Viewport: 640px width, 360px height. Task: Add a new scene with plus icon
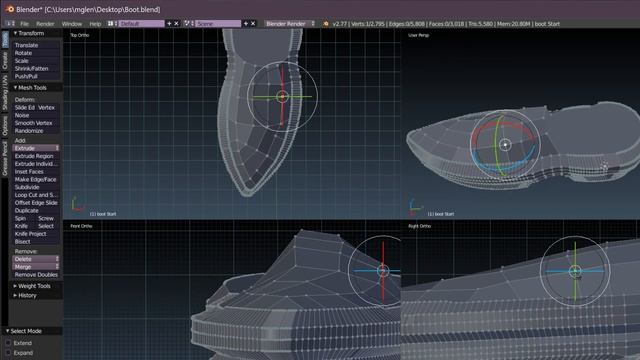coord(246,24)
